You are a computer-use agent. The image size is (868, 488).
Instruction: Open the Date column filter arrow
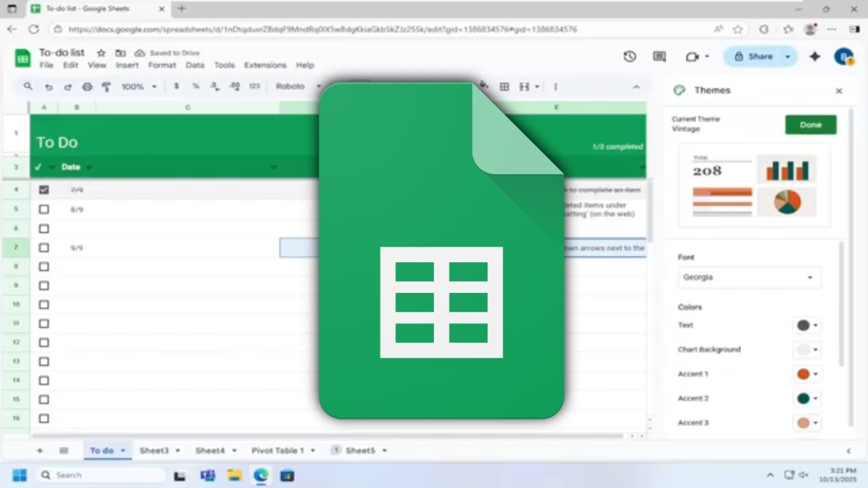pos(89,167)
